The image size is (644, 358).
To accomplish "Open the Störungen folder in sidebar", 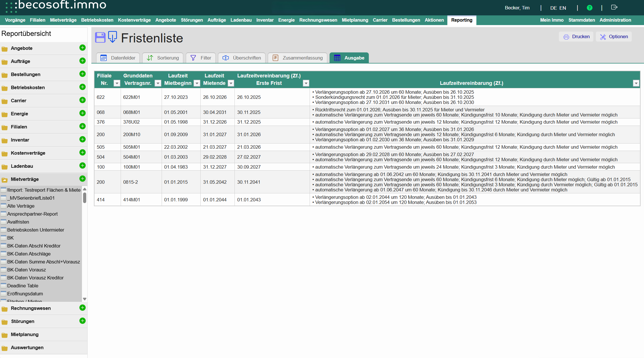I will 23,321.
